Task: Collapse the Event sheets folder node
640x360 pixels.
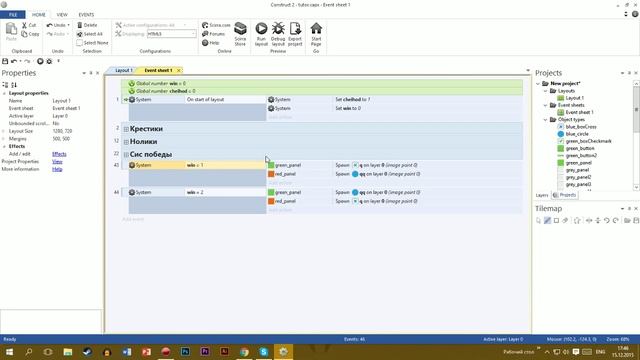Action: click(545, 105)
